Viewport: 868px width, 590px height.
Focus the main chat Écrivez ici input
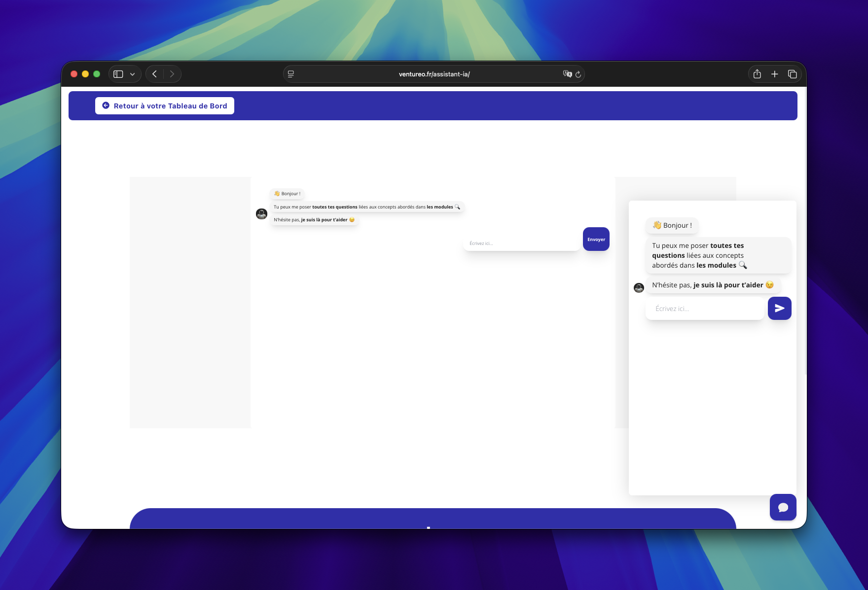(521, 243)
